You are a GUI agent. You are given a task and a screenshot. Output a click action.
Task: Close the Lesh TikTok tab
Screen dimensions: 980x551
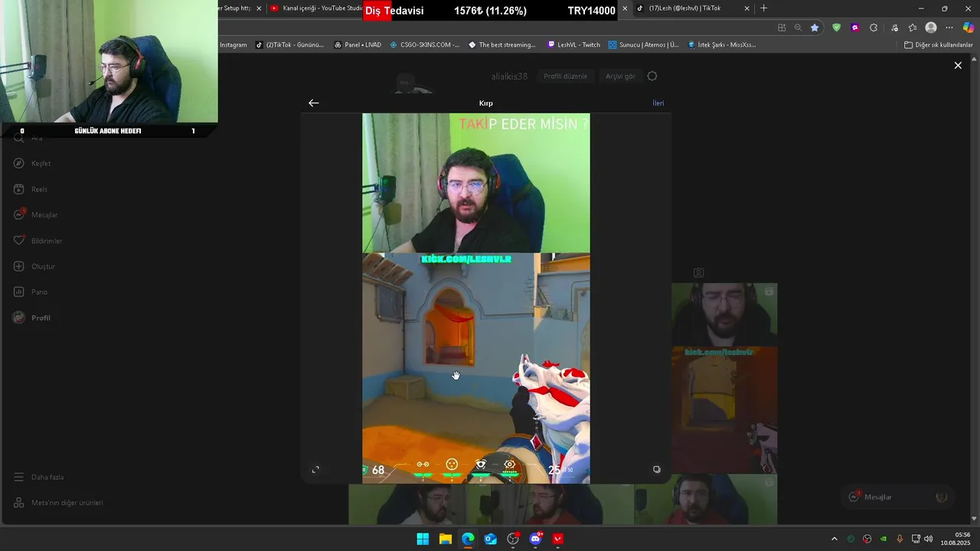(x=747, y=8)
